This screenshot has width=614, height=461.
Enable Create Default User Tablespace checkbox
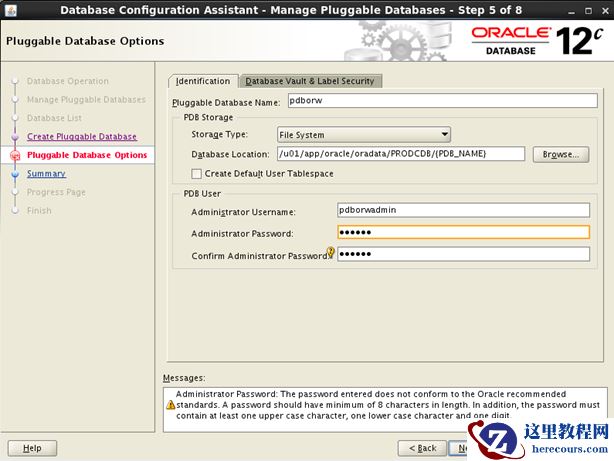pos(197,174)
